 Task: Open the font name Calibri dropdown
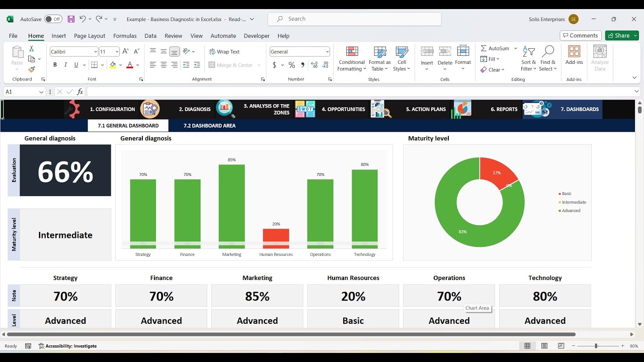[95, 52]
